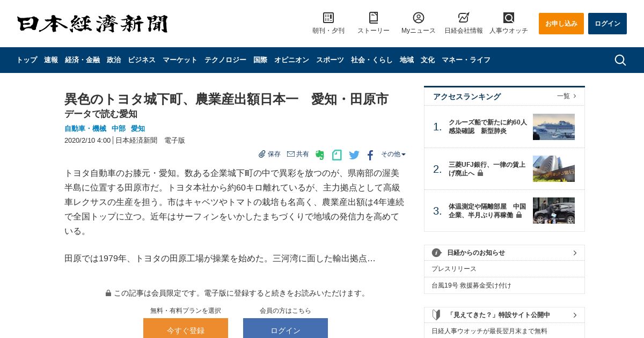Expand the 日経からのお知らせ header arrow
Viewport: 644px width, 338px height.
tap(575, 253)
